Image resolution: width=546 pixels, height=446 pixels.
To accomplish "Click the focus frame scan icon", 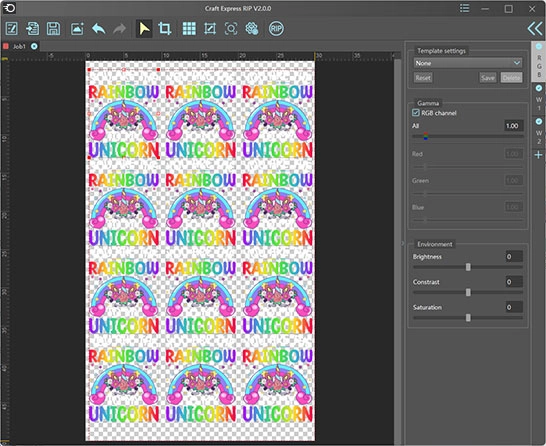I will (231, 29).
